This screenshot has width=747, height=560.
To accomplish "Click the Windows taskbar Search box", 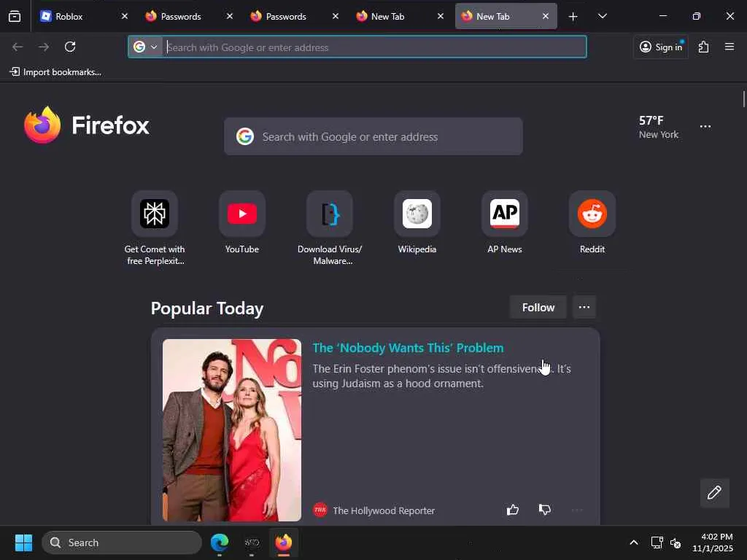I will [x=122, y=542].
